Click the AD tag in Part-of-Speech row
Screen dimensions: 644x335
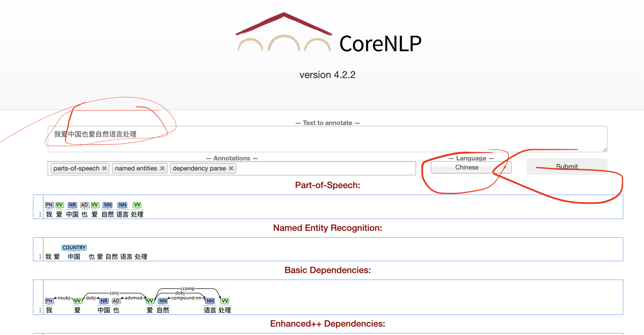coord(84,205)
